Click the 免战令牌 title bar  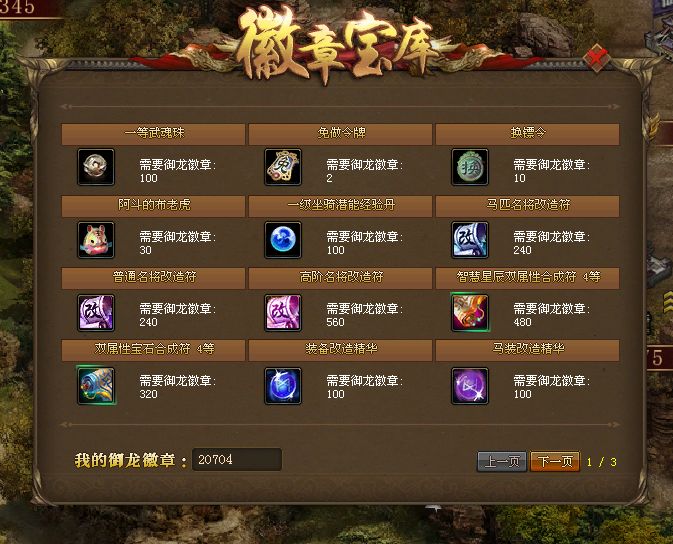(x=340, y=134)
